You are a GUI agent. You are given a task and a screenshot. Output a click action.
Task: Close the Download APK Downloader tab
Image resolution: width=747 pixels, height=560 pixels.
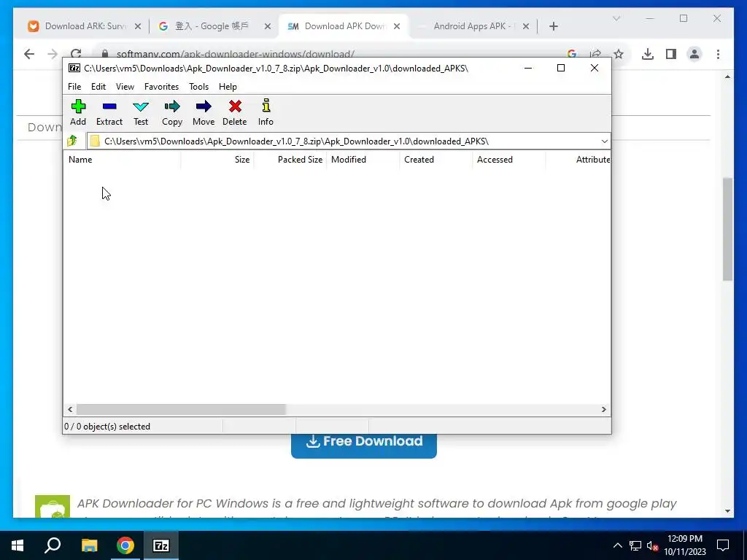click(397, 27)
